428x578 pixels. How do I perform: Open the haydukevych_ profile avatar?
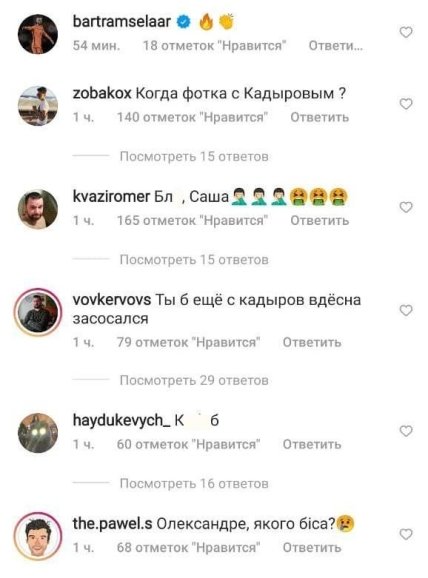38,433
